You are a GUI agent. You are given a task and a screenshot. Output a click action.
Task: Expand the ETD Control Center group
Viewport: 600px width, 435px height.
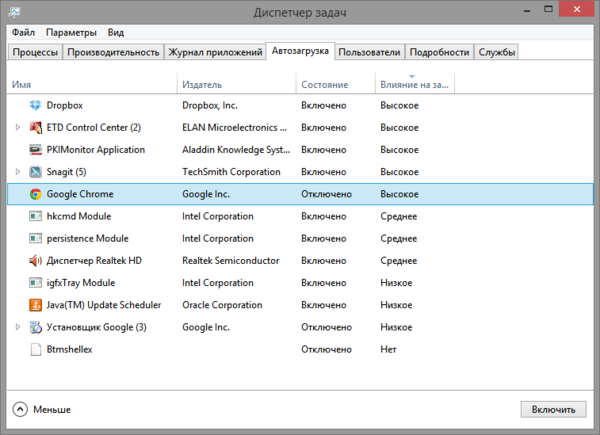point(18,127)
